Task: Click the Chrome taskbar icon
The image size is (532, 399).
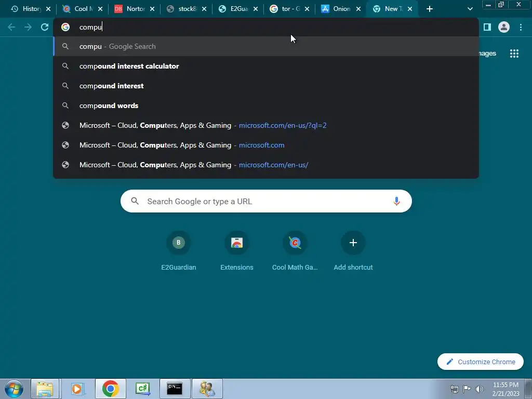Action: click(x=110, y=389)
